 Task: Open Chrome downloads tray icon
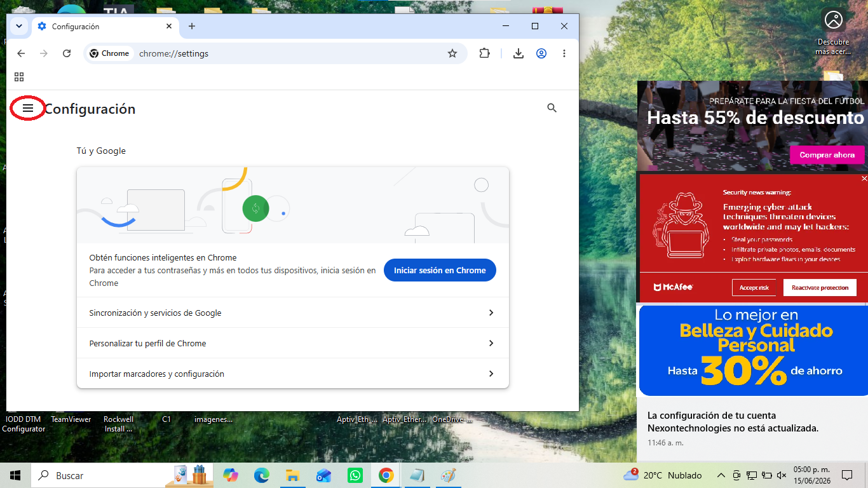coord(519,53)
